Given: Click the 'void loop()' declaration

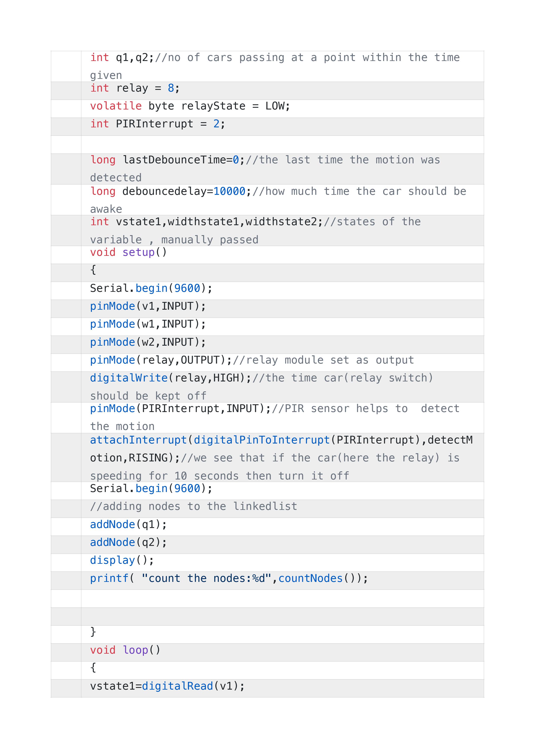Looking at the screenshot, I should point(125,650).
